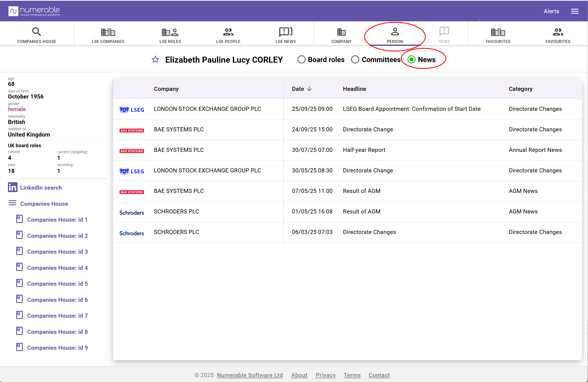Open the Person tab
The image size is (588, 382).
(x=395, y=35)
